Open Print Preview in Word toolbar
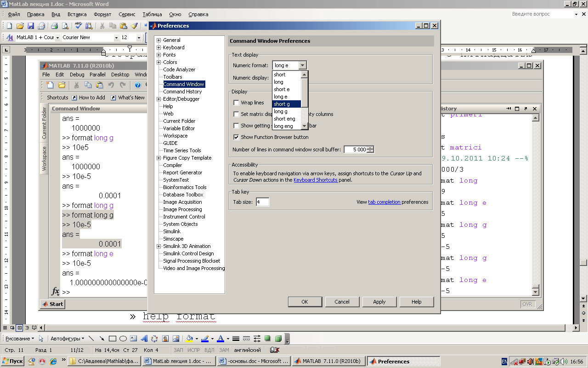Screen dimensions: 588x368 (65, 26)
